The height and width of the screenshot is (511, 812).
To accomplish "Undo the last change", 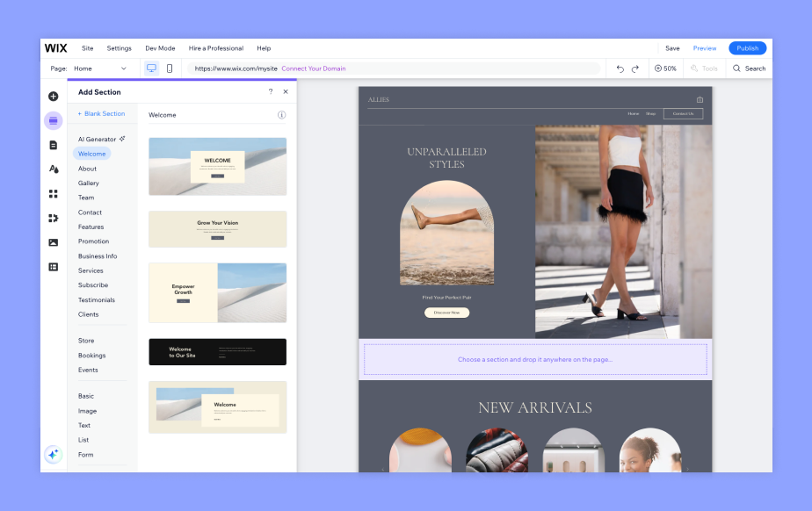I will pos(620,68).
